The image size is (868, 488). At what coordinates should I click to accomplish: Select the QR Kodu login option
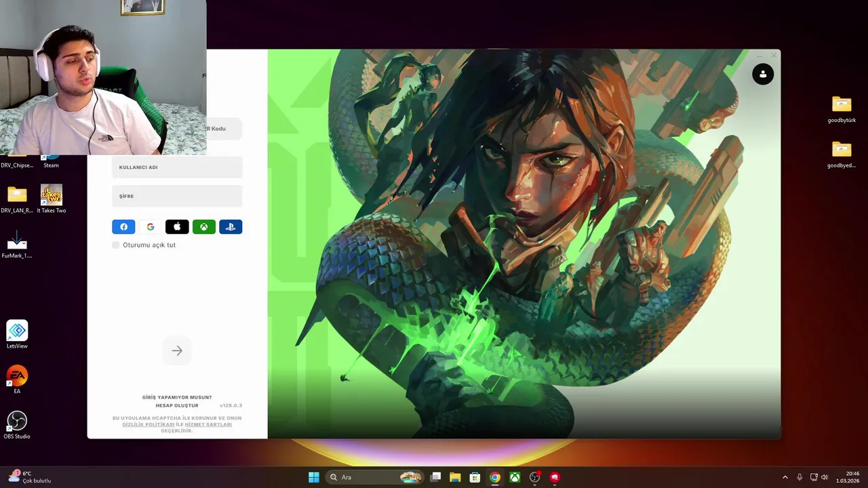[x=224, y=129]
